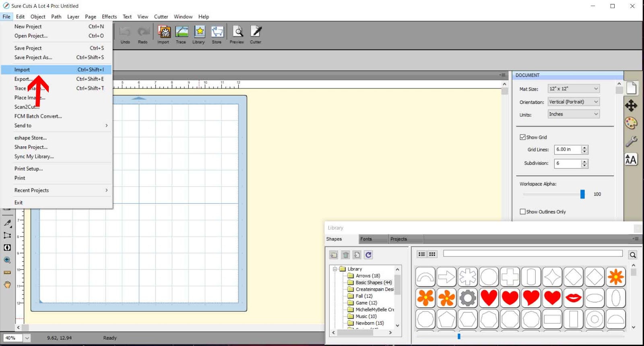The width and height of the screenshot is (644, 346).
Task: Open the Cutter menu in menu bar
Action: point(161,17)
